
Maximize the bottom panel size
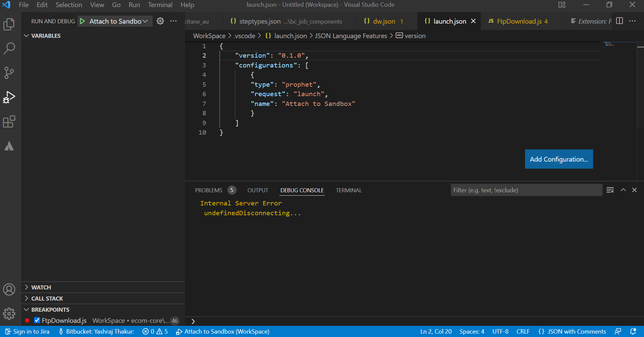(x=623, y=190)
